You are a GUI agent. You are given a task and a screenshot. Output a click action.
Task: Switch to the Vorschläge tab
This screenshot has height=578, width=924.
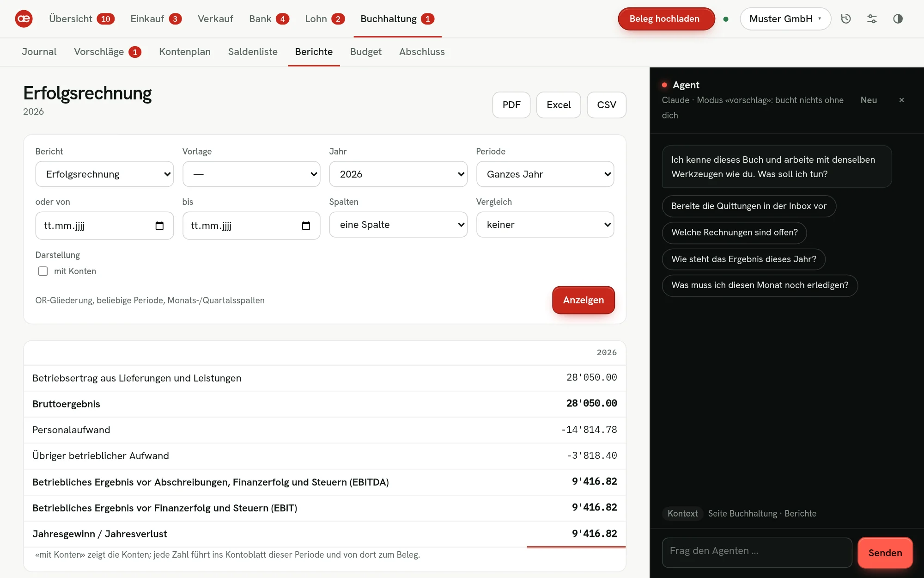[108, 52]
